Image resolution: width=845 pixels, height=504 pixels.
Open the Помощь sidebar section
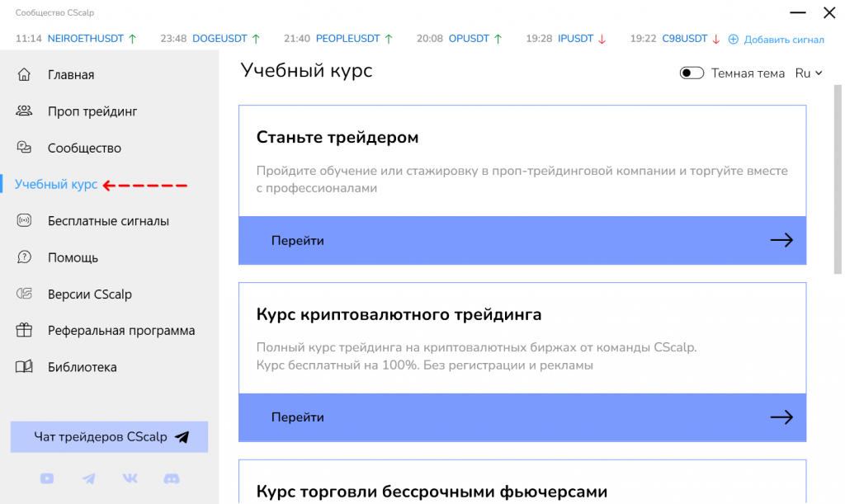tap(73, 257)
